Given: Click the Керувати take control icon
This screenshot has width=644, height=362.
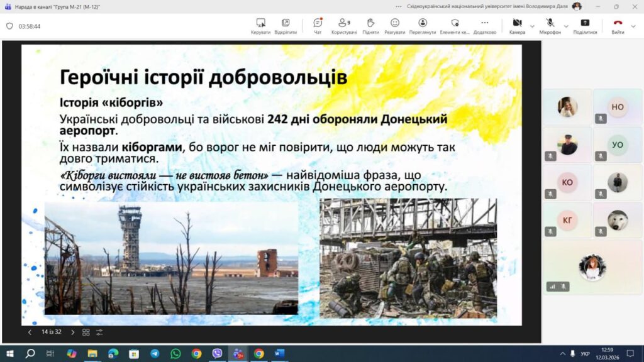Looking at the screenshot, I should click(x=260, y=26).
